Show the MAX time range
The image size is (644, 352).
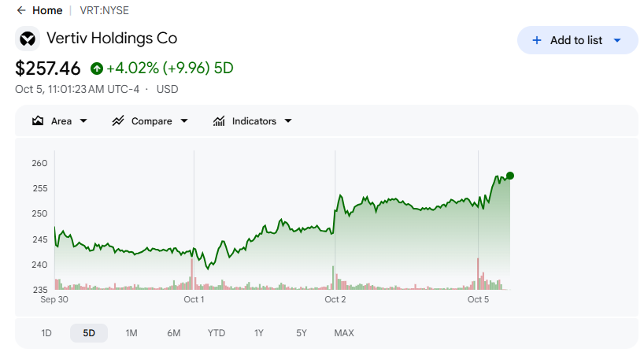coord(344,332)
